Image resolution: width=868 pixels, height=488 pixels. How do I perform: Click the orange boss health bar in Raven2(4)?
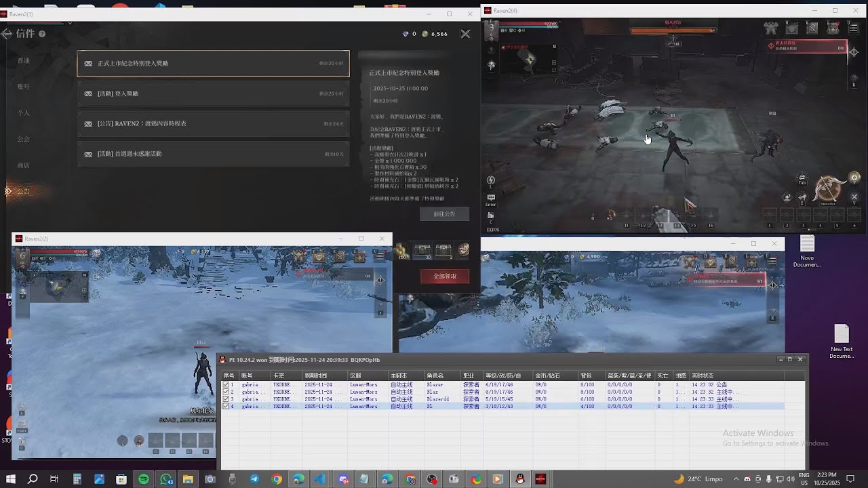(673, 30)
